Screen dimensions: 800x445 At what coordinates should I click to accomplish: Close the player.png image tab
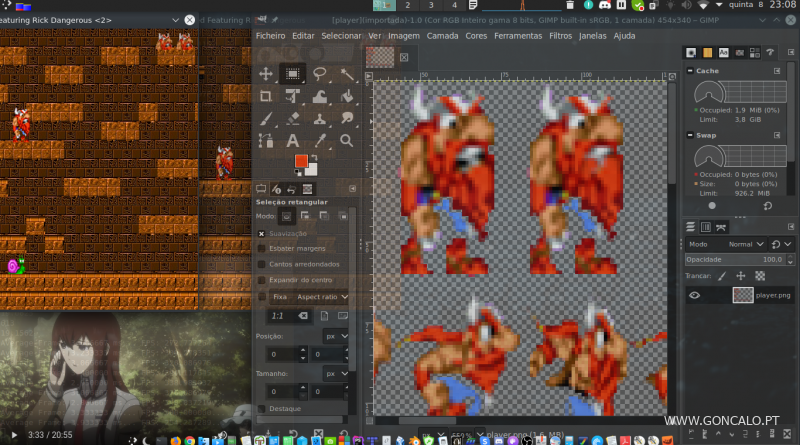point(404,57)
